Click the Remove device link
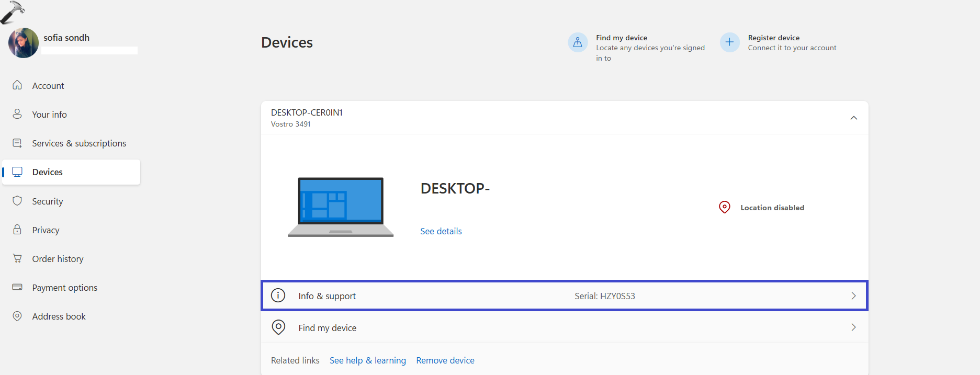Screen dimensions: 980x375 tap(445, 360)
